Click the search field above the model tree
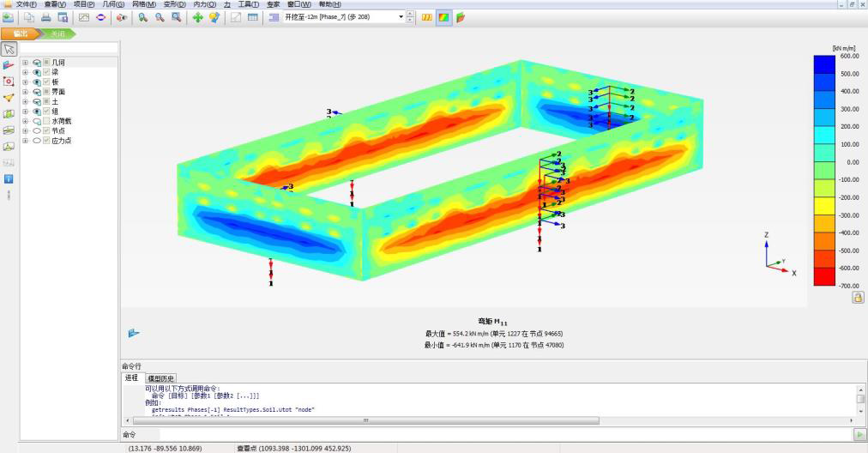868x453 pixels. tap(69, 49)
